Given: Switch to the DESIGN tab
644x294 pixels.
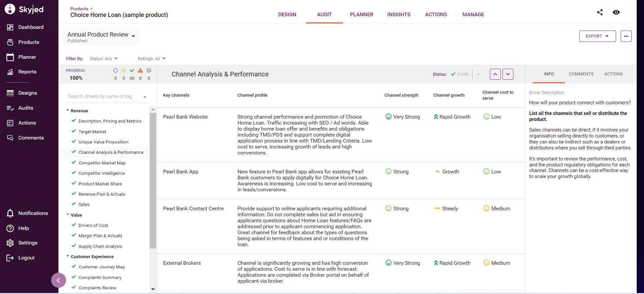Looking at the screenshot, I should (287, 15).
